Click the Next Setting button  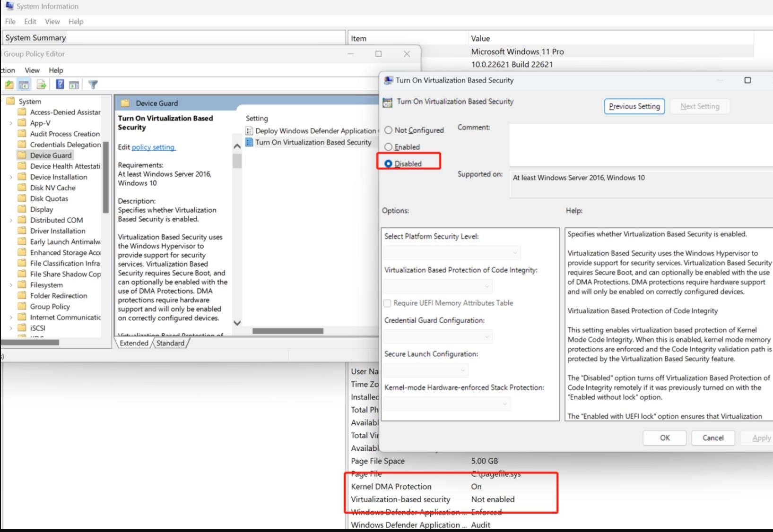click(700, 106)
